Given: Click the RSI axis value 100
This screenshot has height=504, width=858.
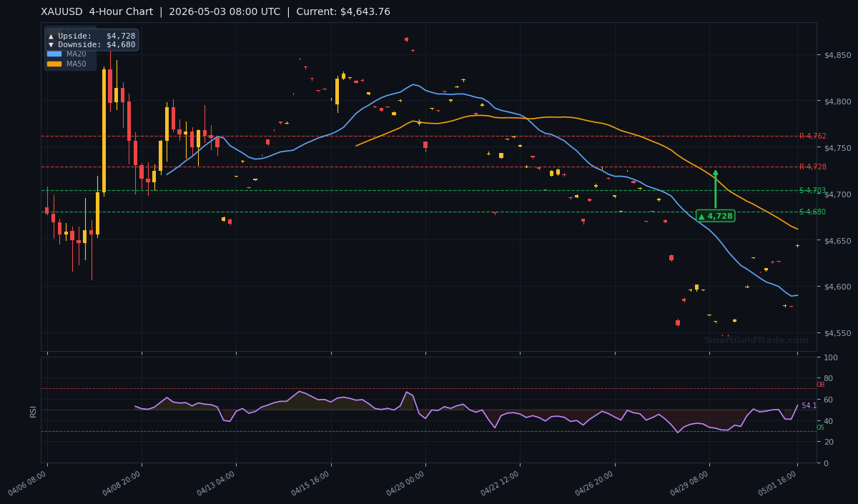Looking at the screenshot, I should tap(831, 357).
